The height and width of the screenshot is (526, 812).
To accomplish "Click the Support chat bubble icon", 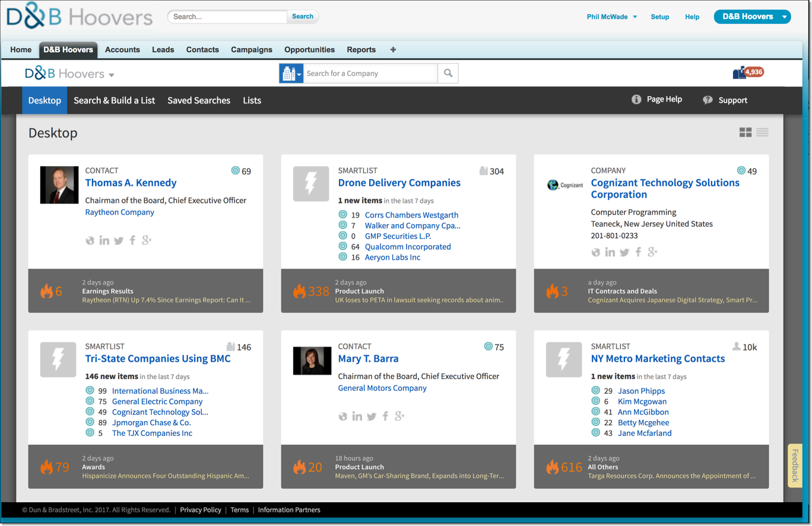I will tap(708, 100).
